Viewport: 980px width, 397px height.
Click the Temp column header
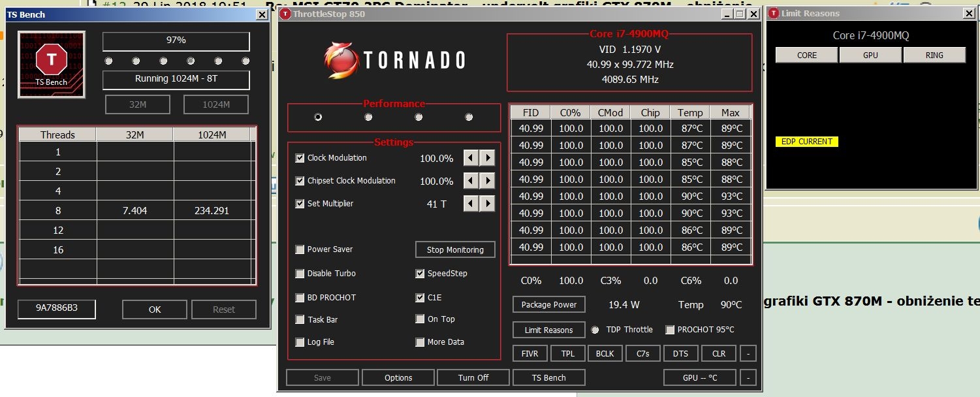click(690, 112)
